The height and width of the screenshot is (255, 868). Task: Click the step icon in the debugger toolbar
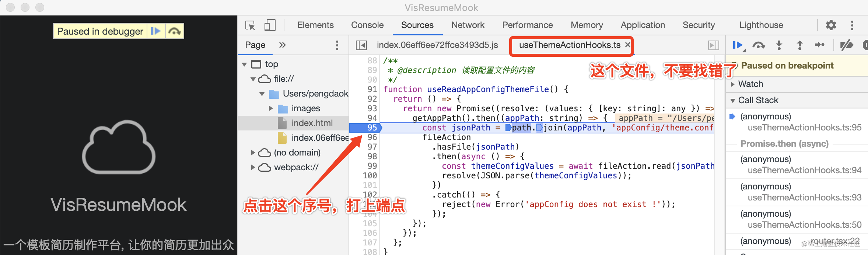(820, 45)
